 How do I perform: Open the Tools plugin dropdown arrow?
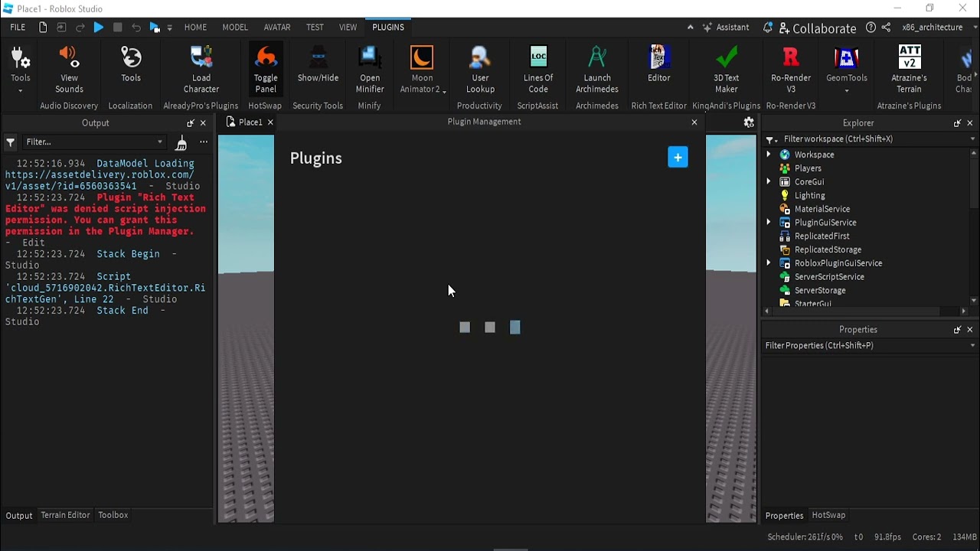point(21,91)
